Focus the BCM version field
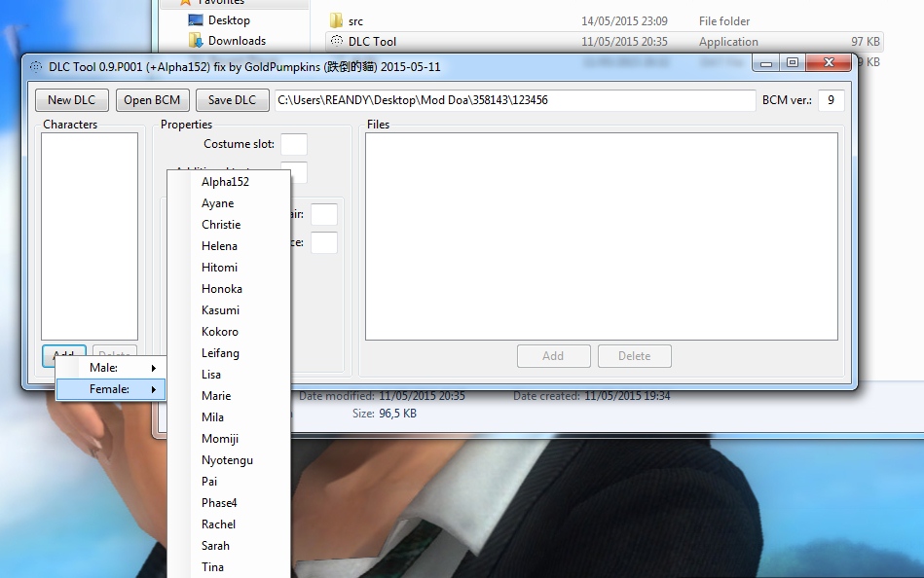The image size is (924, 578). point(831,100)
